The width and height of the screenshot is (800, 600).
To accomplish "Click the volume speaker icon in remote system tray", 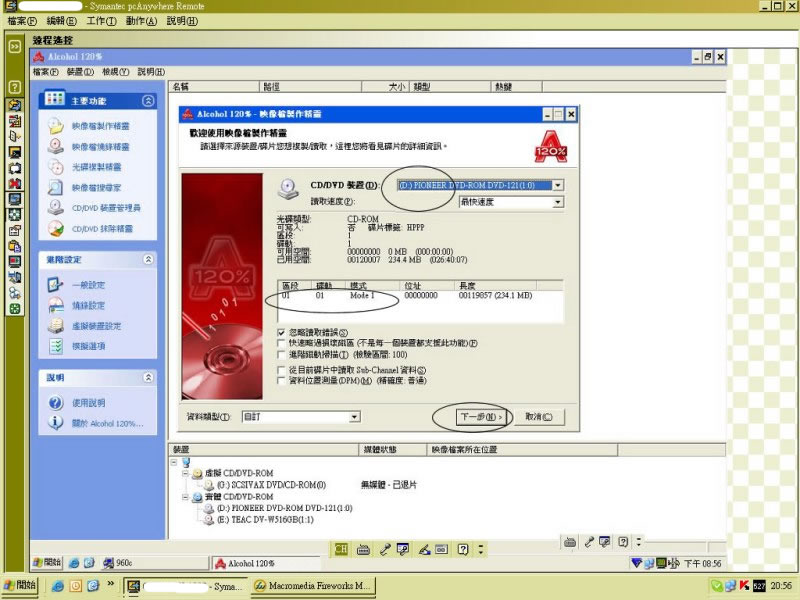I will (x=673, y=563).
